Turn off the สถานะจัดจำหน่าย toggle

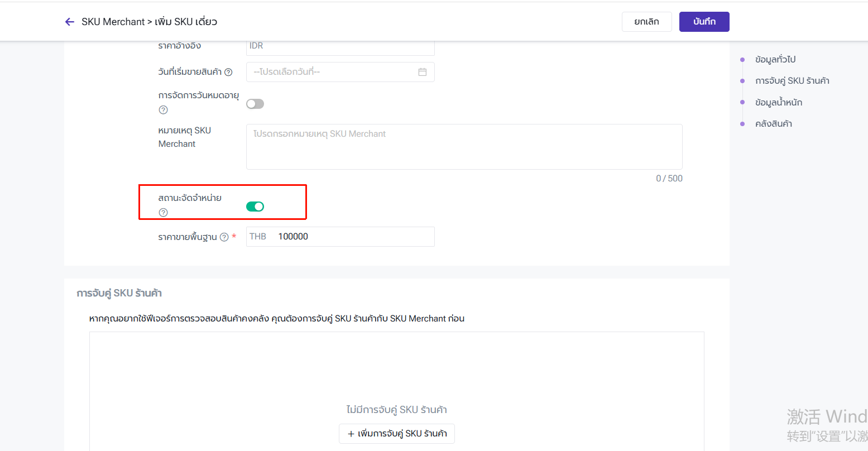[x=255, y=207]
